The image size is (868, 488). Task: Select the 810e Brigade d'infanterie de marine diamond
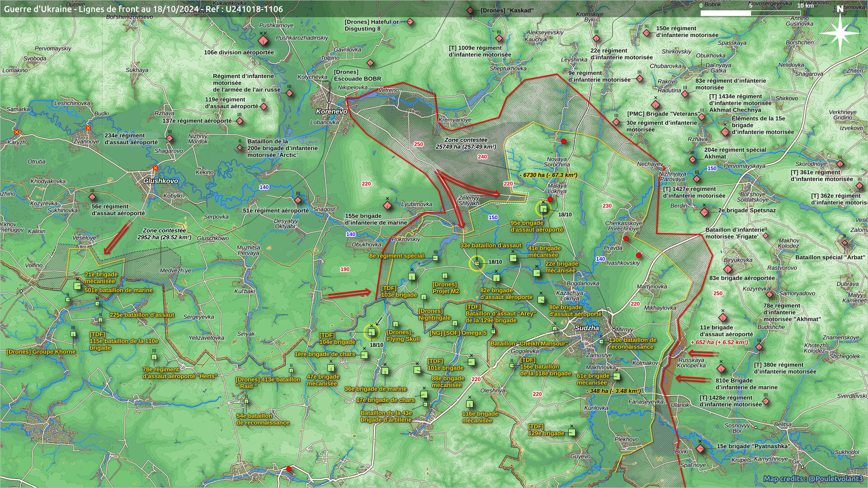pyautogui.click(x=721, y=369)
